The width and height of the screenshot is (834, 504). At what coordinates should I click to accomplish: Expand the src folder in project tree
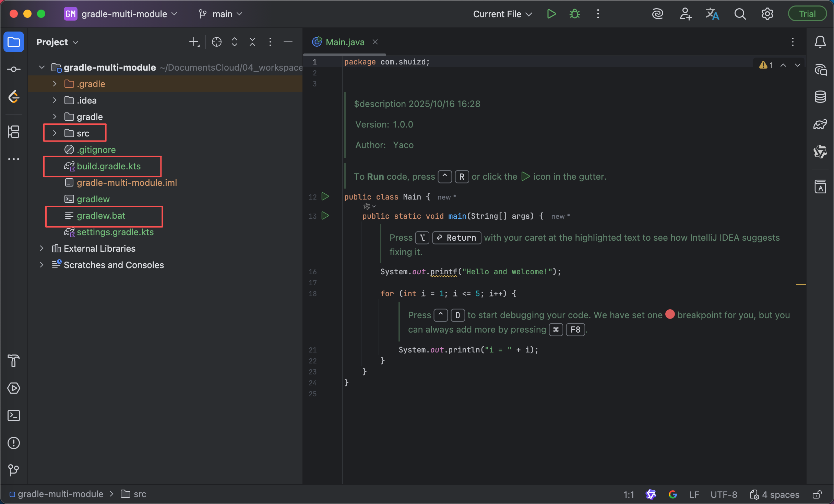point(55,133)
